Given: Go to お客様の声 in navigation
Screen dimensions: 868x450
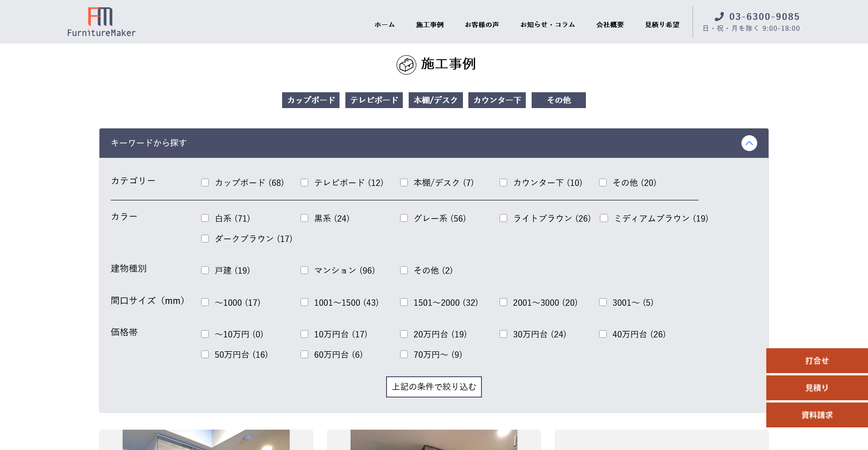Looking at the screenshot, I should 481,25.
